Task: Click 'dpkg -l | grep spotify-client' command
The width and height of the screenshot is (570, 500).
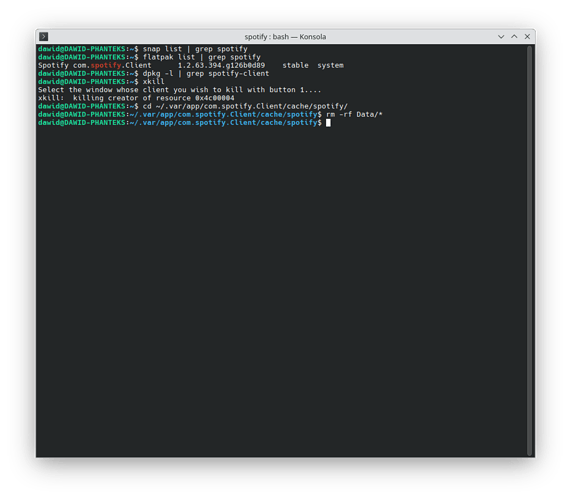Action: click(206, 73)
